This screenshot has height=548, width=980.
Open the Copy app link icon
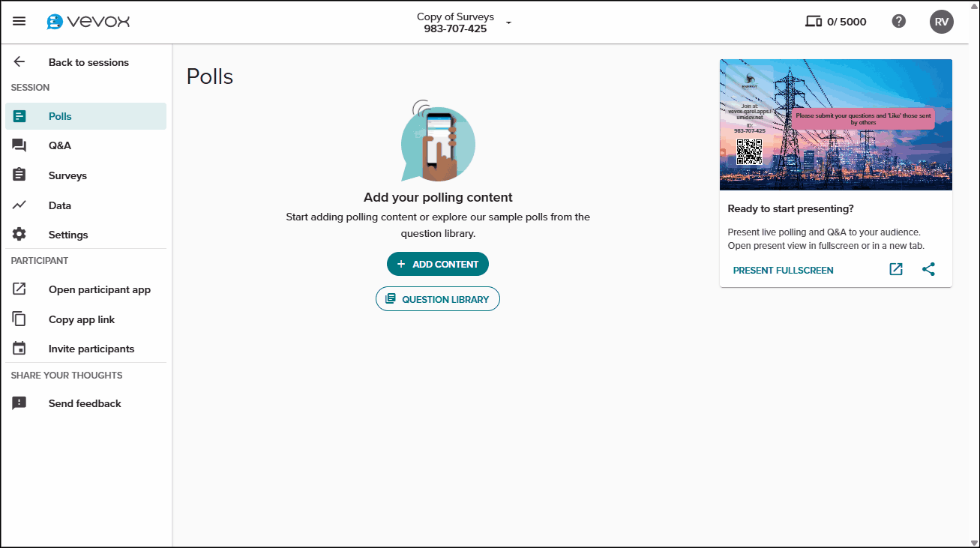[x=19, y=319]
